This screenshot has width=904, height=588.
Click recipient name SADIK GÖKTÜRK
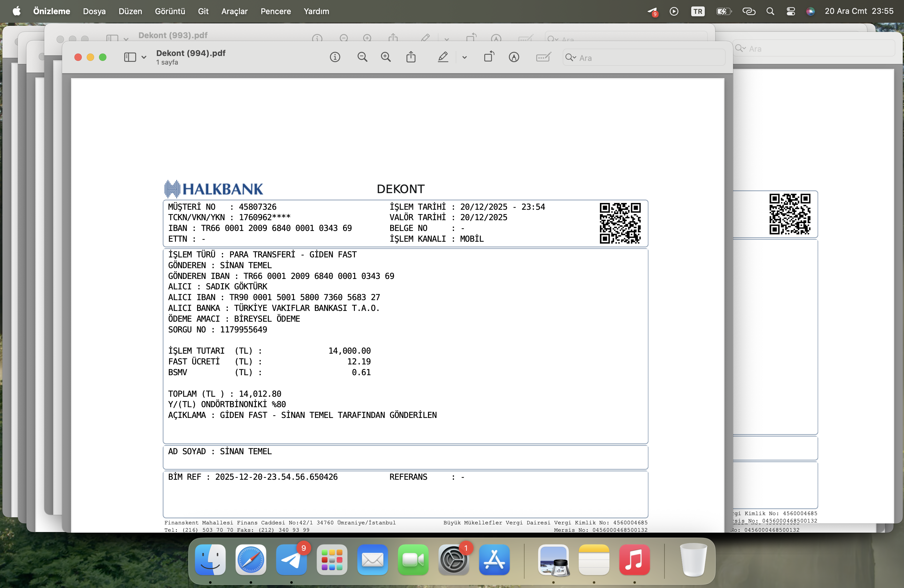[237, 286]
